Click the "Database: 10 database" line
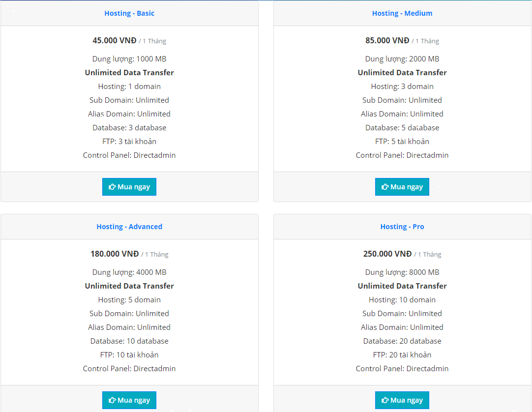532x412 pixels. click(129, 341)
